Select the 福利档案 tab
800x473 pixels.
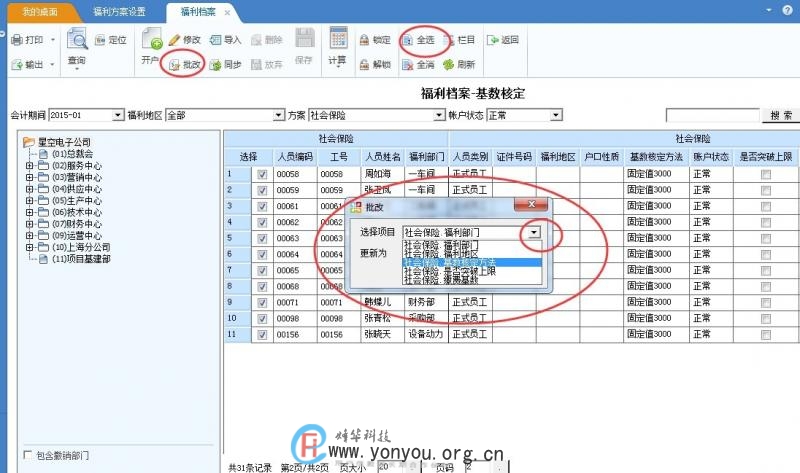(x=198, y=12)
